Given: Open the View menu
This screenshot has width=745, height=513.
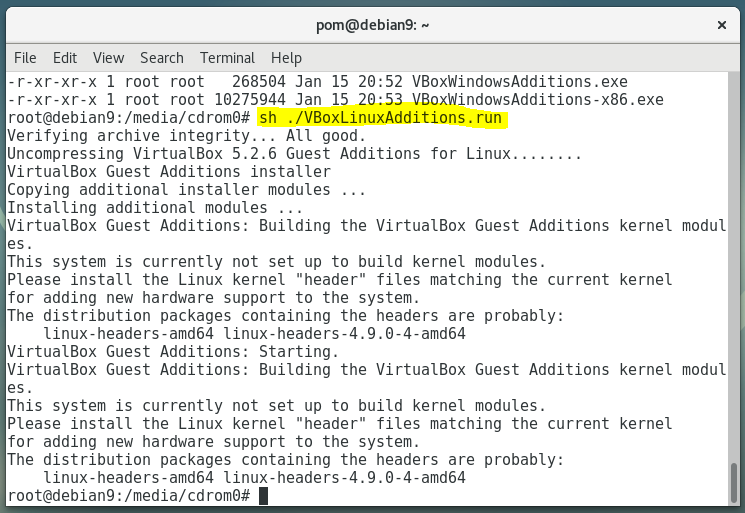Looking at the screenshot, I should 108,58.
